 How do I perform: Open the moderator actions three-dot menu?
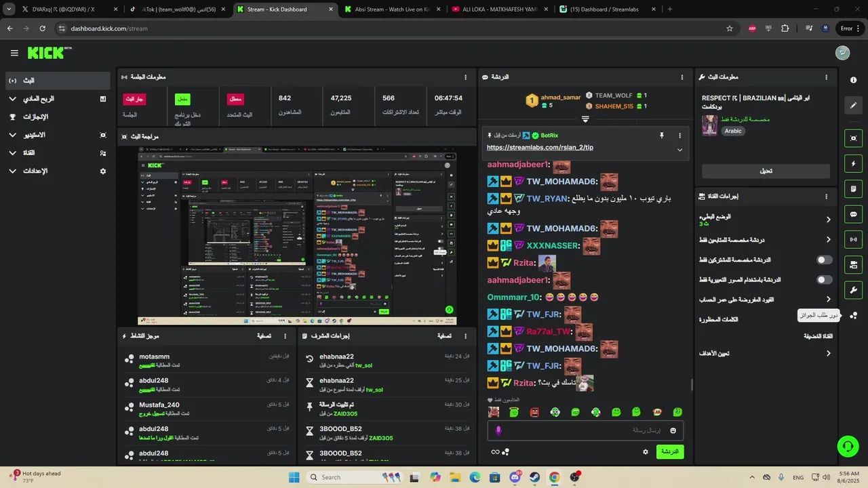[465, 335]
